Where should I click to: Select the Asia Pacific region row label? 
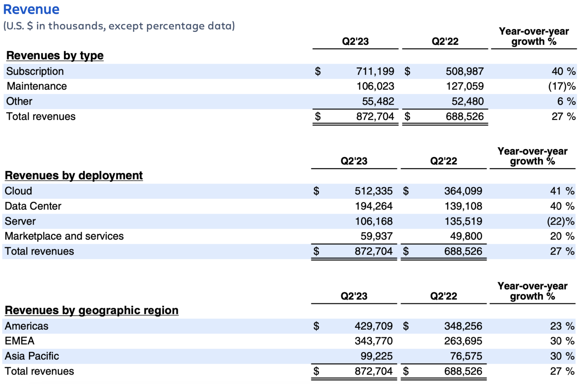[32, 356]
